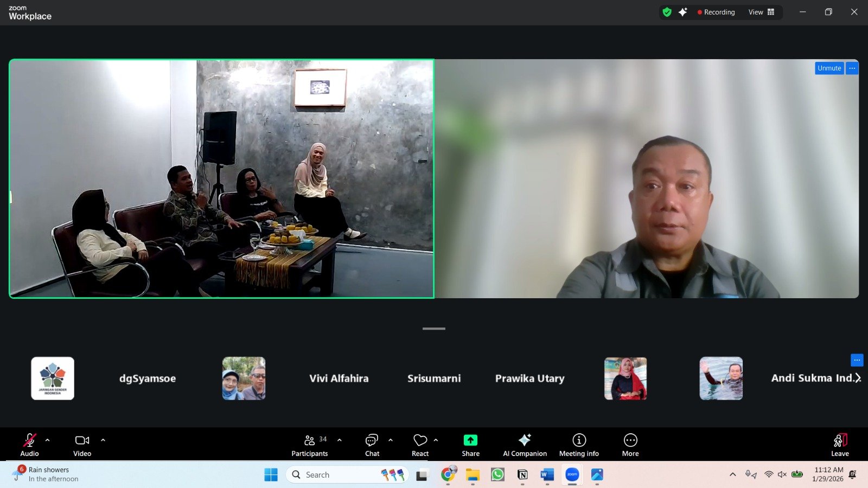Click the green encryption shield icon

[667, 12]
